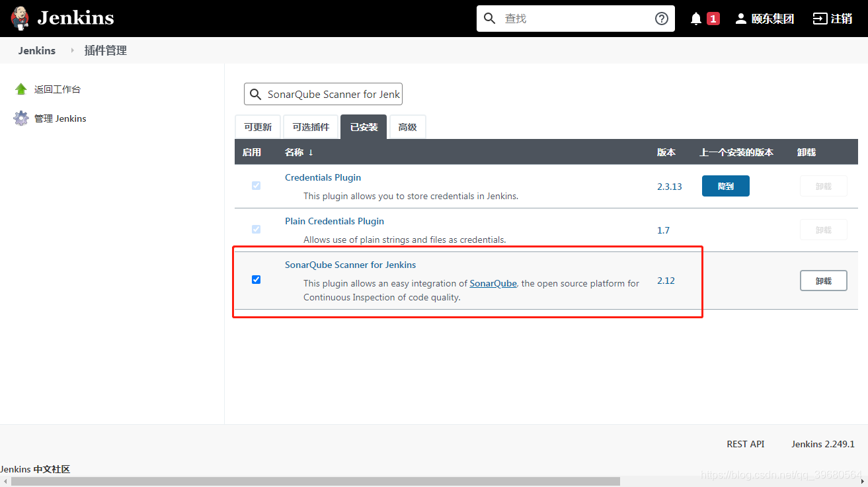Open the 高级 tab
This screenshot has height=487, width=868.
(408, 127)
